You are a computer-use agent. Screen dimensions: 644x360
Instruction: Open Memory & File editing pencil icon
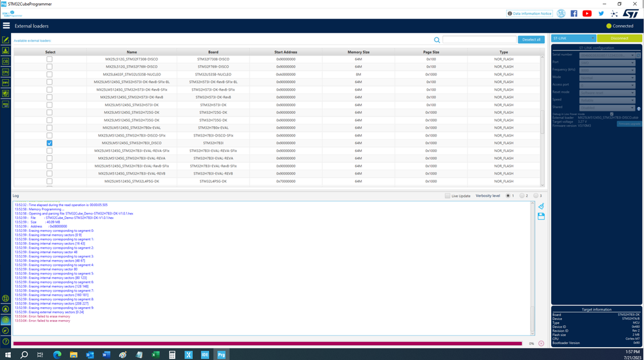point(5,40)
